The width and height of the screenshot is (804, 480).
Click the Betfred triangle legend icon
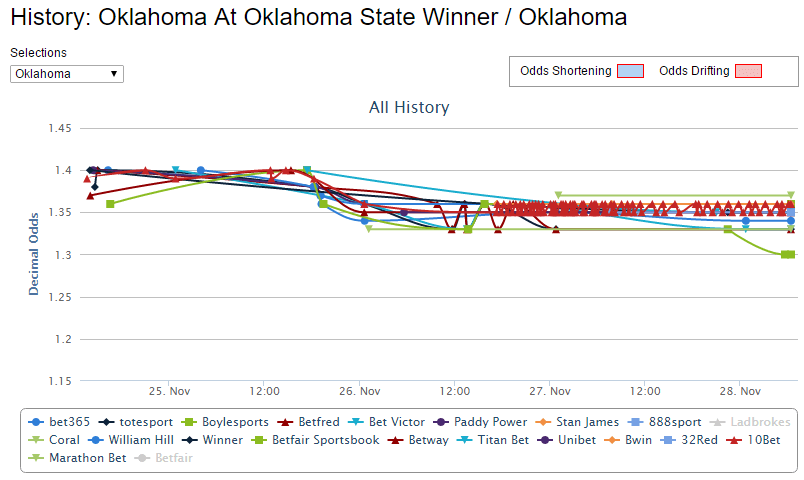pyautogui.click(x=285, y=422)
